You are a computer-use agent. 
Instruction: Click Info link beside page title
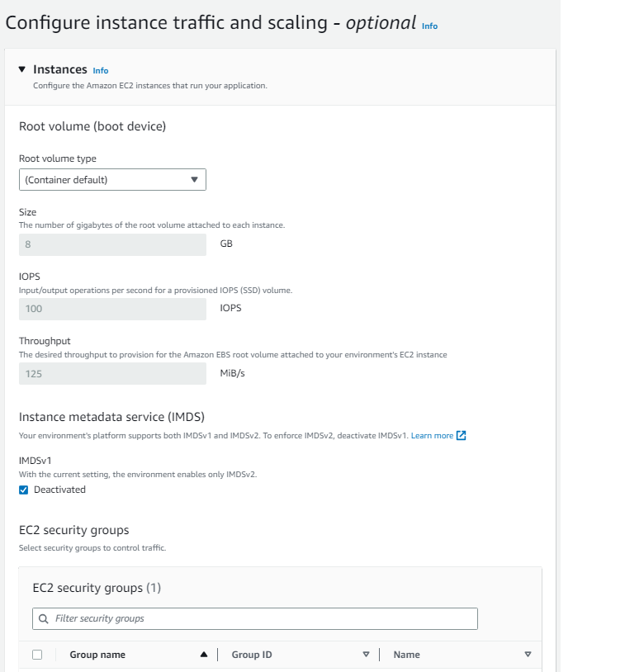click(x=429, y=26)
